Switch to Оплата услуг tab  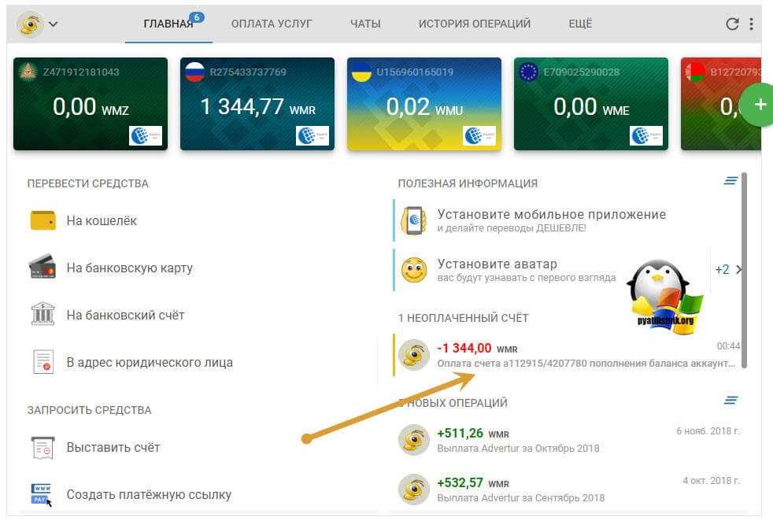(272, 24)
